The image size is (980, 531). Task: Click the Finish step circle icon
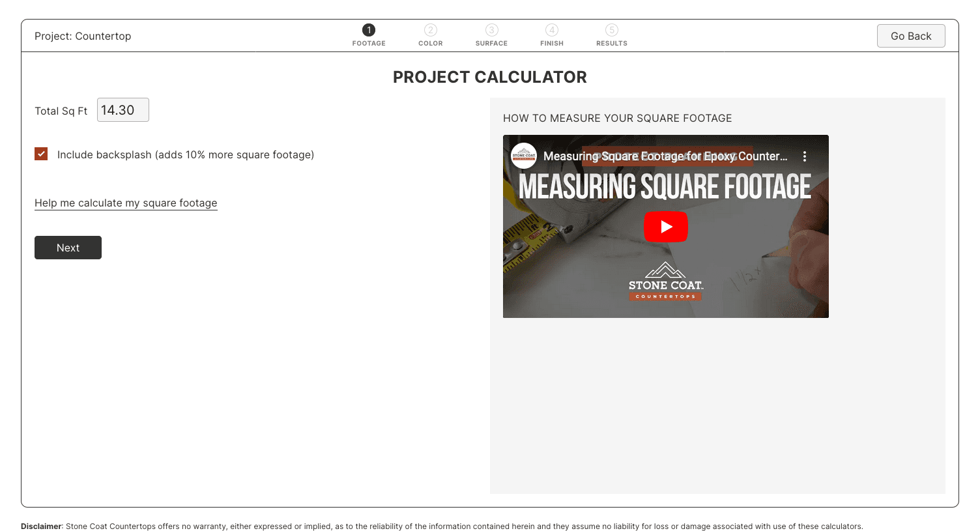pyautogui.click(x=552, y=30)
